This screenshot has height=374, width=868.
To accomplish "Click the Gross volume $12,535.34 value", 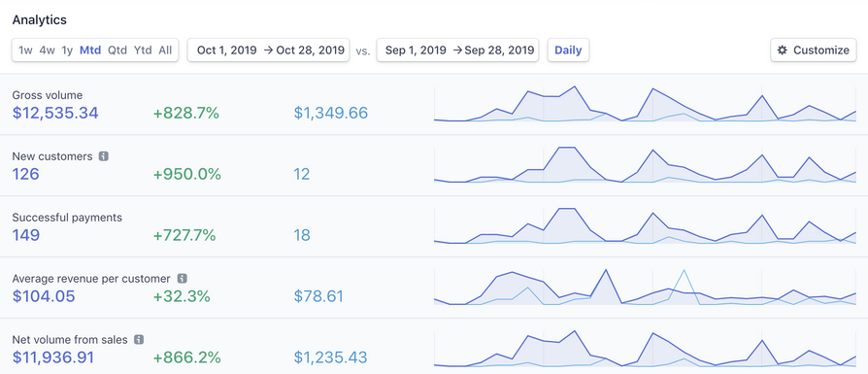I will point(55,113).
